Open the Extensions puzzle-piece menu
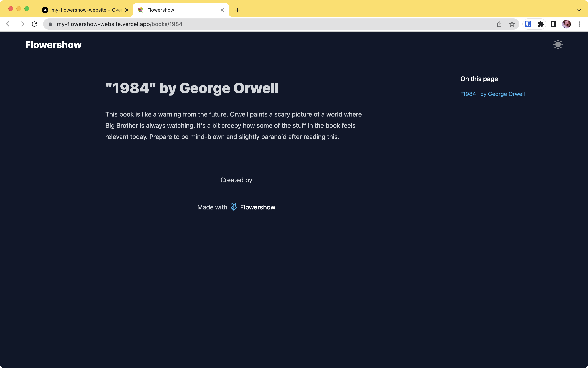The image size is (588, 368). pyautogui.click(x=541, y=24)
